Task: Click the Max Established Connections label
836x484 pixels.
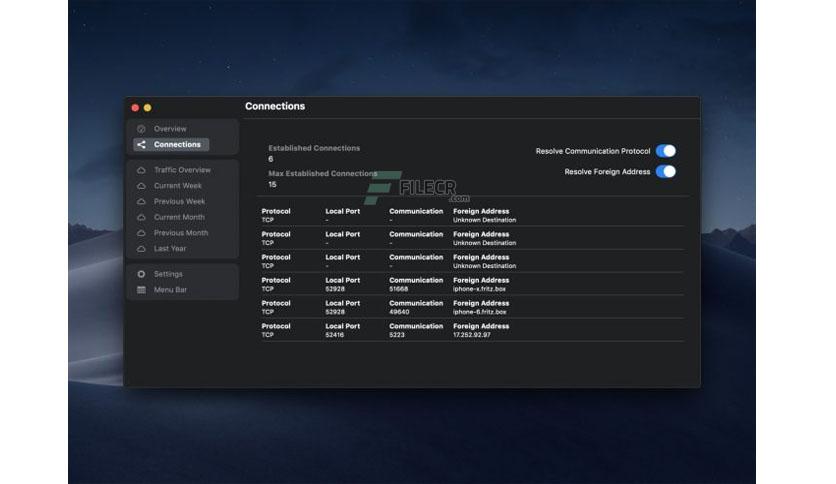Action: (323, 173)
